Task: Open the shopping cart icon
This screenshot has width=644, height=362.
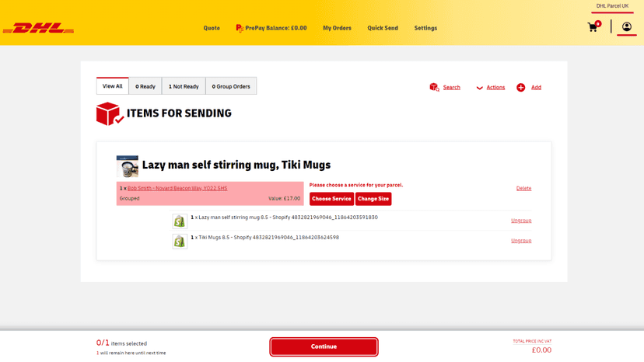Action: [x=594, y=26]
